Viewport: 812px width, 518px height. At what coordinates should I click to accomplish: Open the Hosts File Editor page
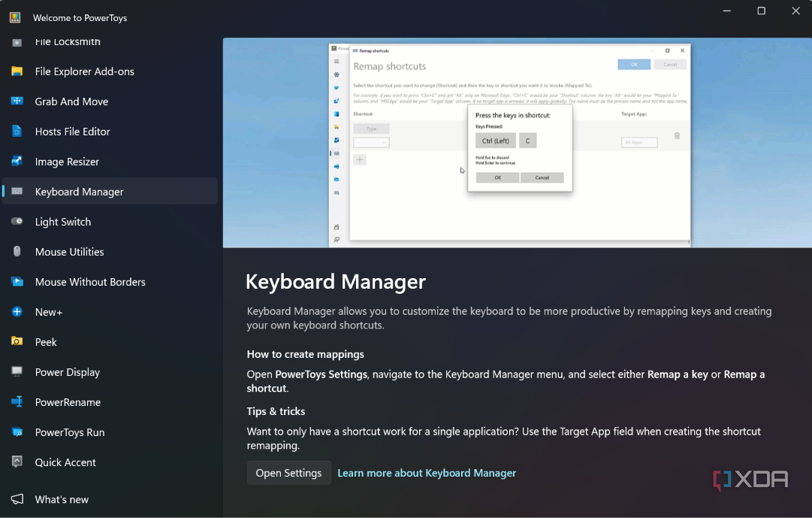[110, 132]
